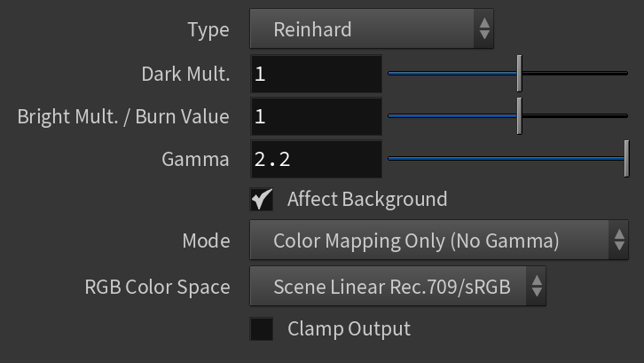This screenshot has height=363, width=644.
Task: Open the RGB Color Space dropdown
Action: (x=397, y=286)
